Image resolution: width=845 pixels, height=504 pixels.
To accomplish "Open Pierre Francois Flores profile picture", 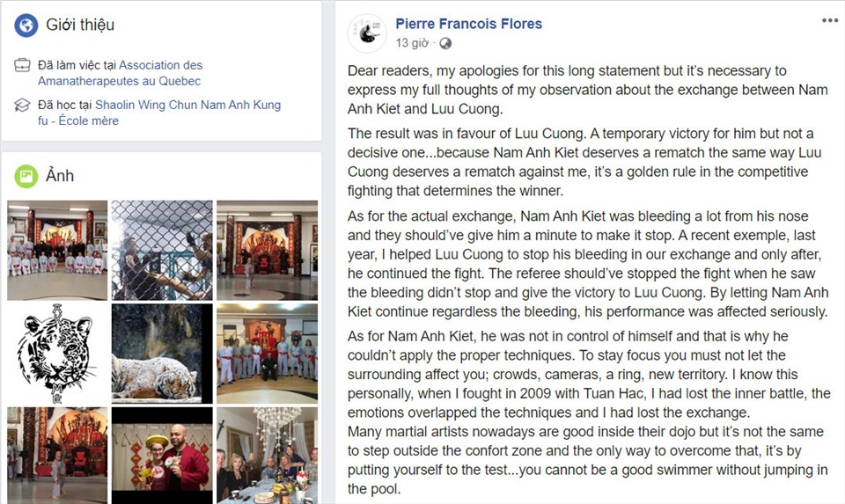I will 367,33.
